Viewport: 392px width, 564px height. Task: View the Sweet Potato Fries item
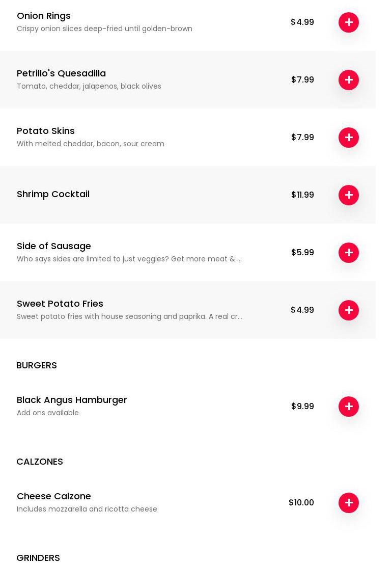click(60, 304)
